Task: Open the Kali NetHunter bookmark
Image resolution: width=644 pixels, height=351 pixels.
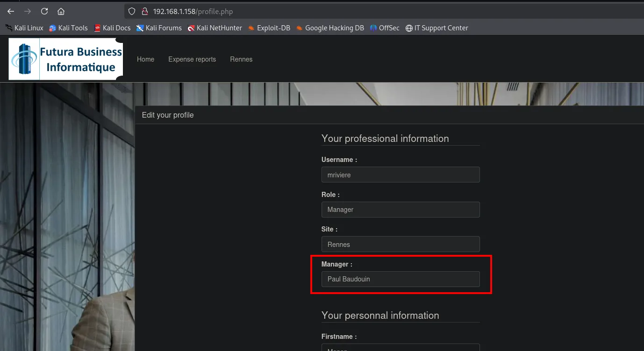Action: tap(215, 28)
